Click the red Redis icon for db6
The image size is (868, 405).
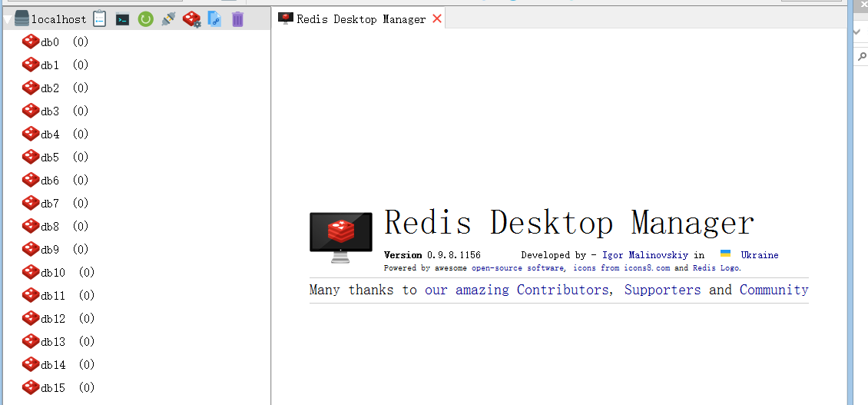pyautogui.click(x=31, y=180)
